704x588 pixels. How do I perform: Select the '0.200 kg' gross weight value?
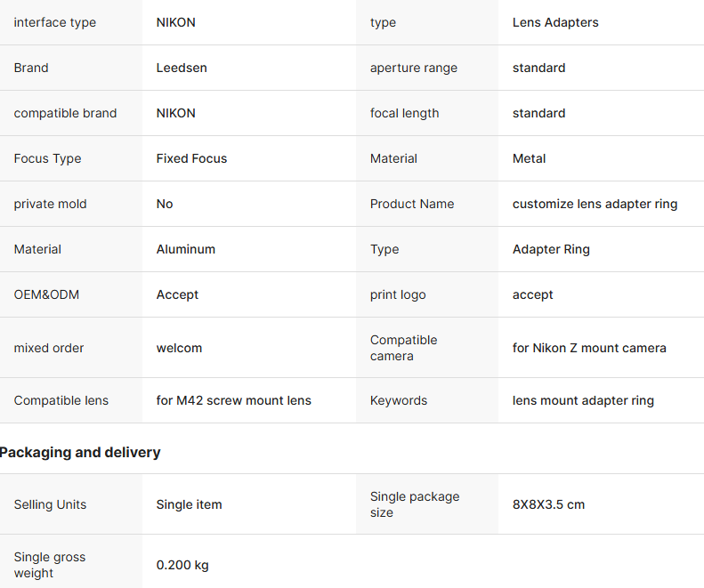(182, 565)
